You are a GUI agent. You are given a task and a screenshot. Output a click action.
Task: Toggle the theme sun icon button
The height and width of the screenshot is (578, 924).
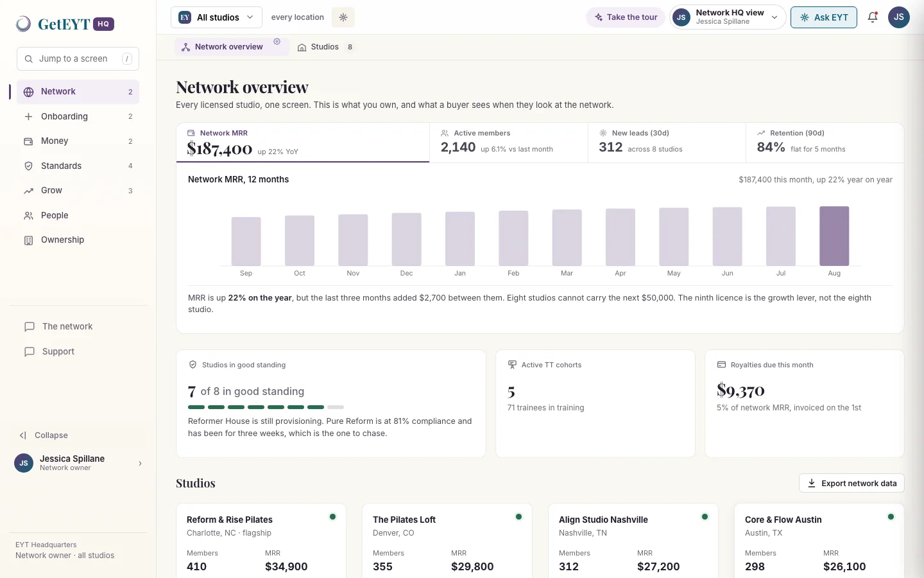343,17
